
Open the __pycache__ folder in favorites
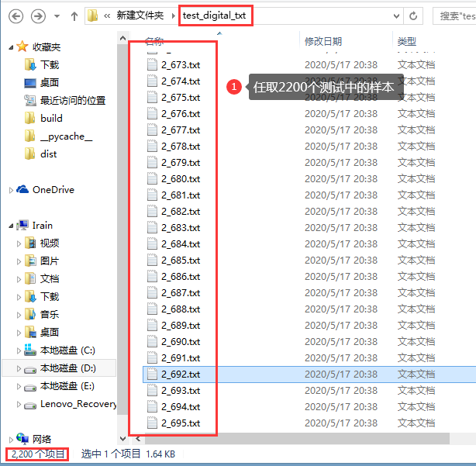tap(67, 136)
